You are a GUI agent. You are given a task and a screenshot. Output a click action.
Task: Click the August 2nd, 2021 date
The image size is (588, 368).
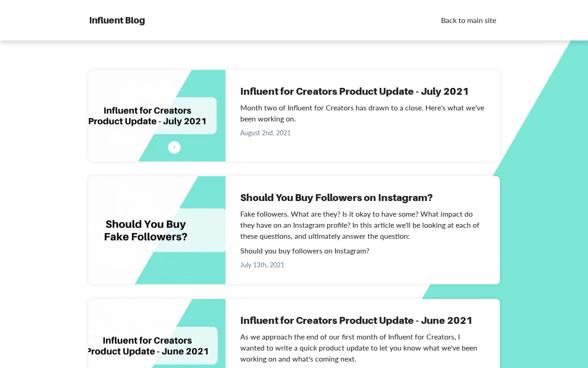266,133
